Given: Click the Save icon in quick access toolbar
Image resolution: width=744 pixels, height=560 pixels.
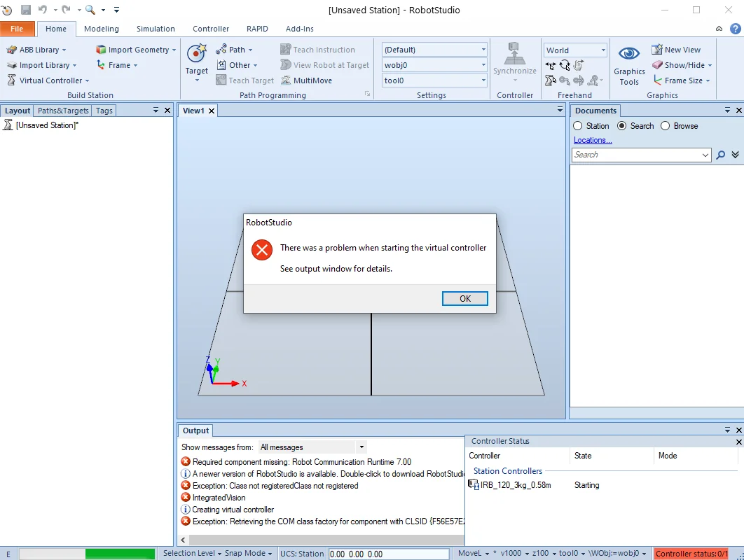Looking at the screenshot, I should click(x=26, y=10).
